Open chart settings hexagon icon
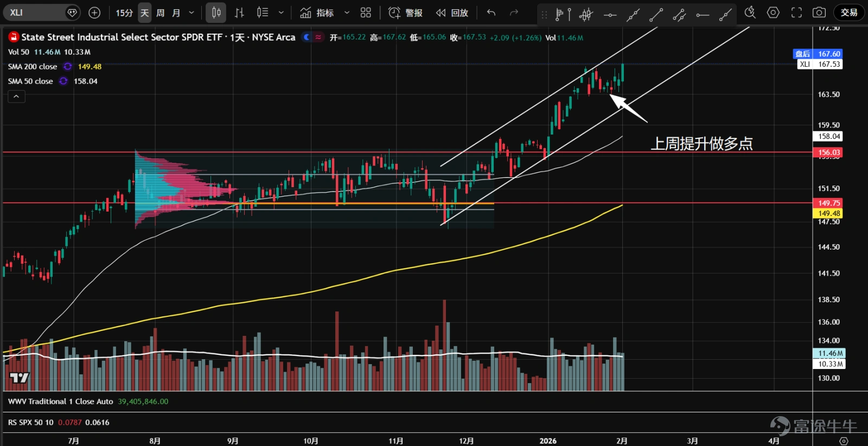Image resolution: width=868 pixels, height=446 pixels. pos(773,12)
